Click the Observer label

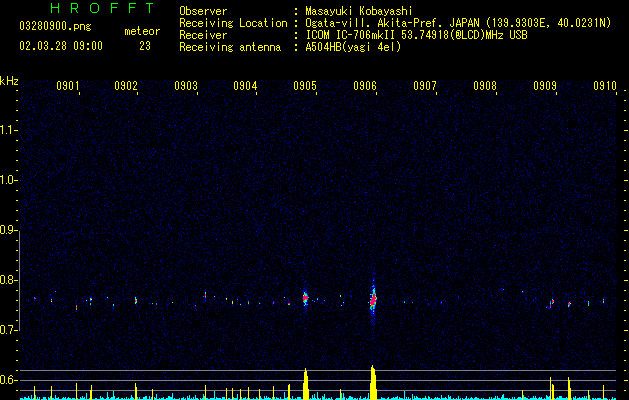[x=203, y=11]
